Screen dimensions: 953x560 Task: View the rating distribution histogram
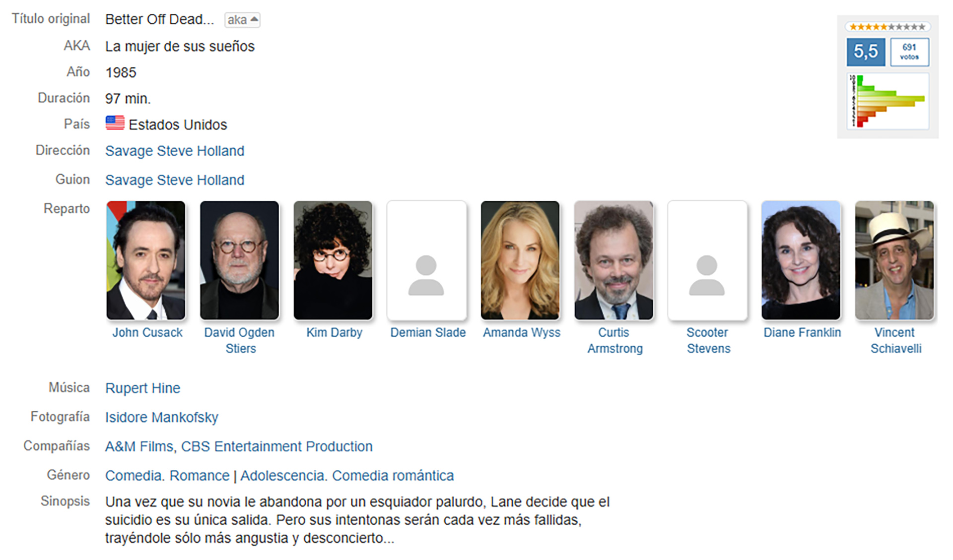pos(887,101)
